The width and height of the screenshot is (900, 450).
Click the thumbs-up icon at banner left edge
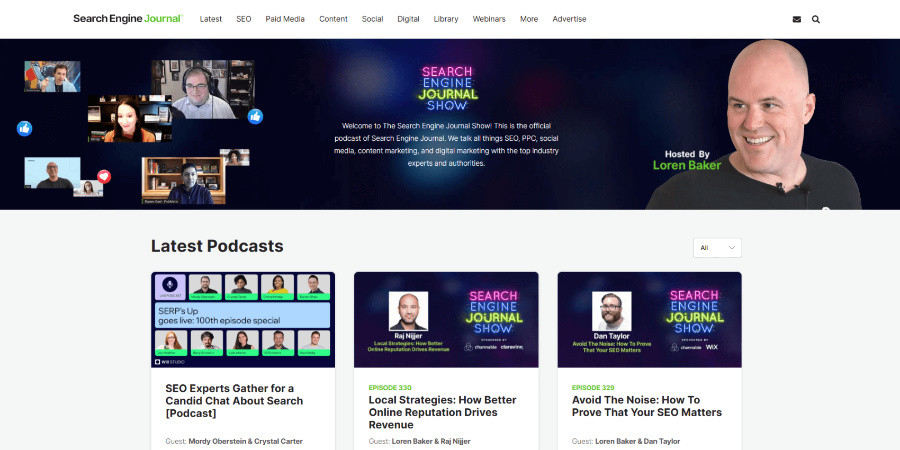(x=24, y=128)
